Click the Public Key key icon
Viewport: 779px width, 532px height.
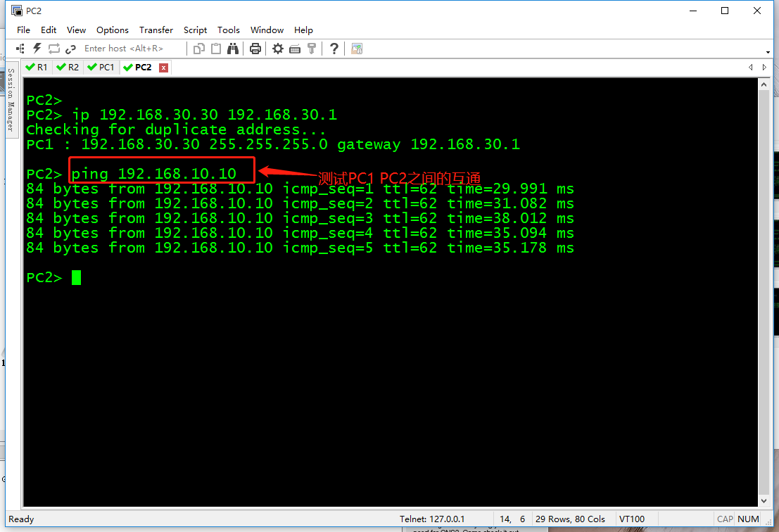(x=312, y=49)
